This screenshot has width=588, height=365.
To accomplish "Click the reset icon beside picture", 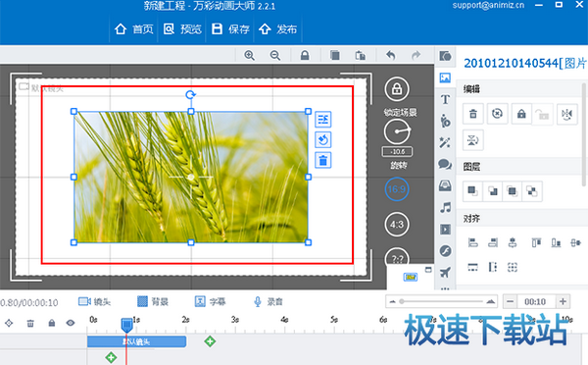I will [322, 140].
